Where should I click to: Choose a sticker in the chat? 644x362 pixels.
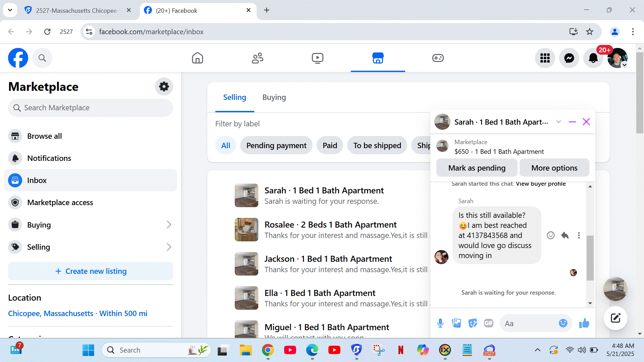473,323
